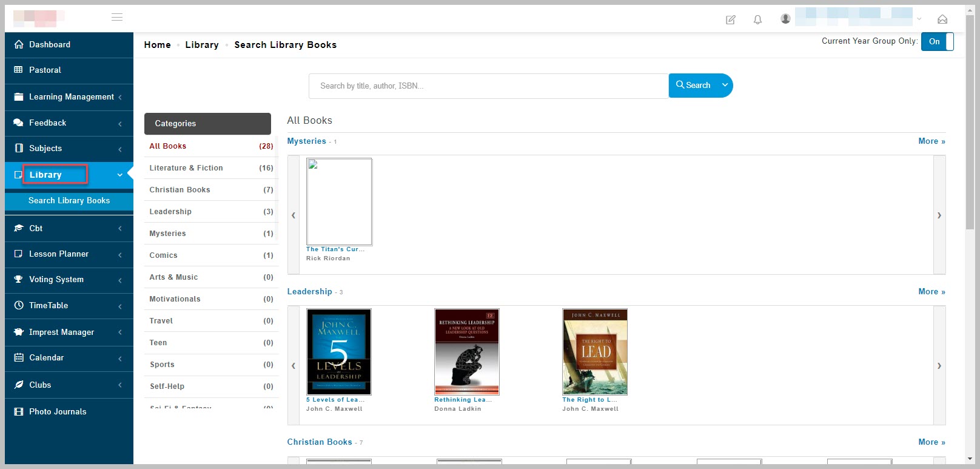Expand the user account dropdown arrow

point(919,19)
